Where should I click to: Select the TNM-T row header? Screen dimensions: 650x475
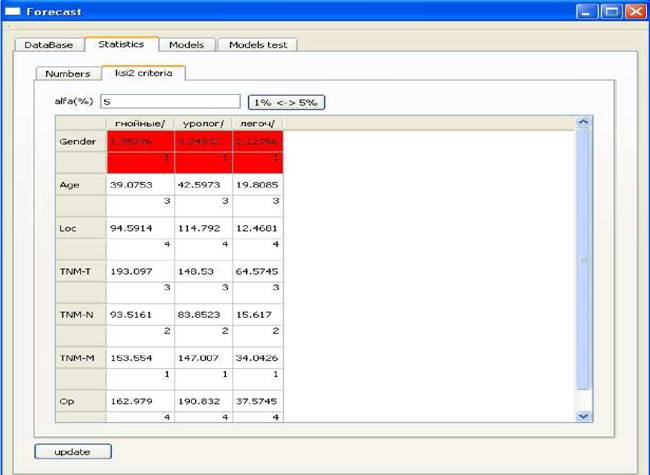click(81, 271)
